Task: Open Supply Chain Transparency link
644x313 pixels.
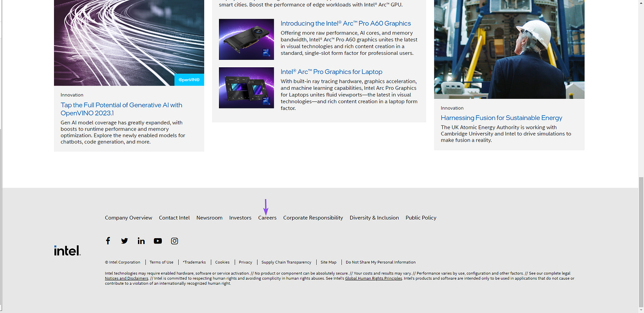Action: [286, 262]
